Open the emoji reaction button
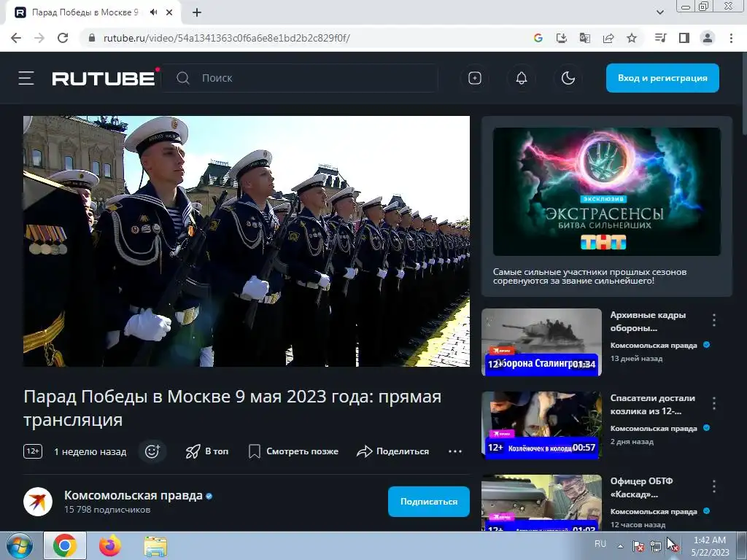The height and width of the screenshot is (560, 747). (x=152, y=451)
